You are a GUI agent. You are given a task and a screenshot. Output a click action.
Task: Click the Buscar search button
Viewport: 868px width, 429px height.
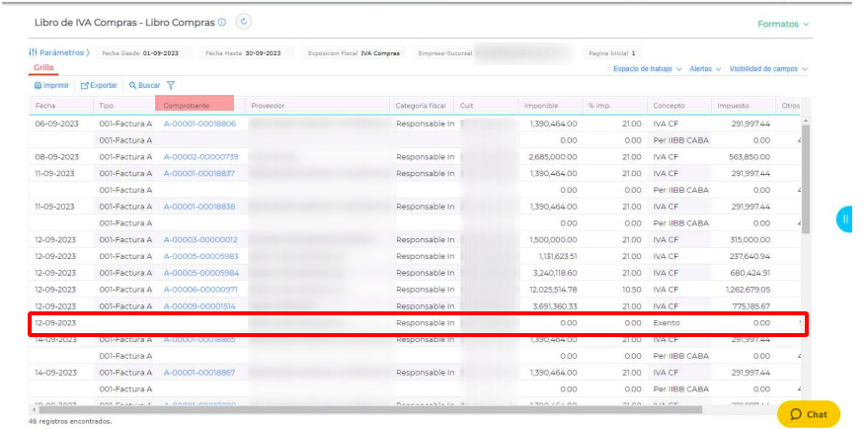(x=144, y=86)
